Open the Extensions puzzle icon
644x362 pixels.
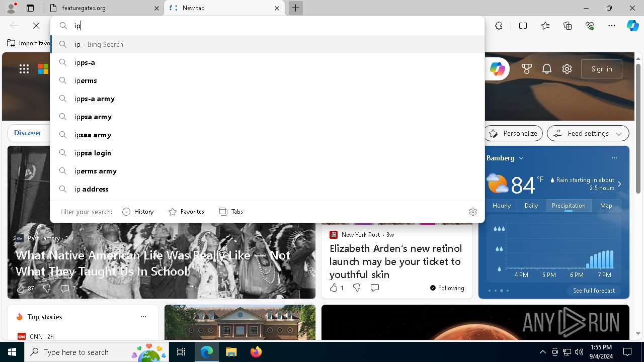click(499, 26)
